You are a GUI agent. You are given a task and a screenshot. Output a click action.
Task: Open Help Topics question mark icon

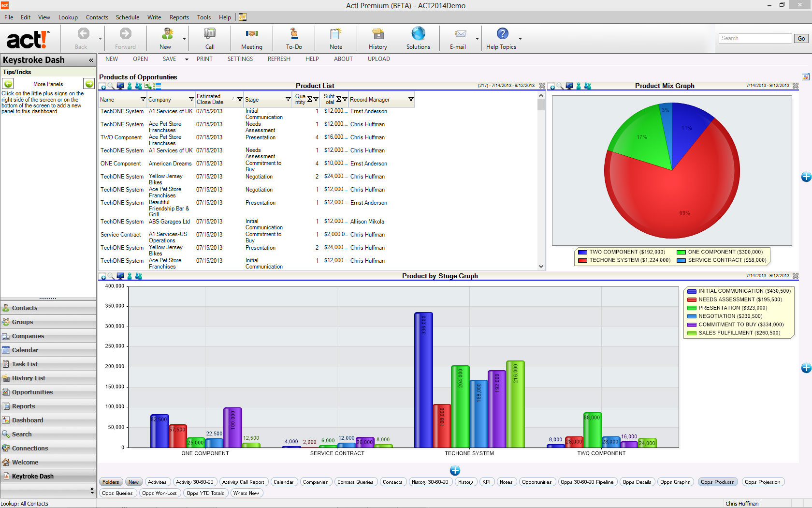[x=503, y=33]
